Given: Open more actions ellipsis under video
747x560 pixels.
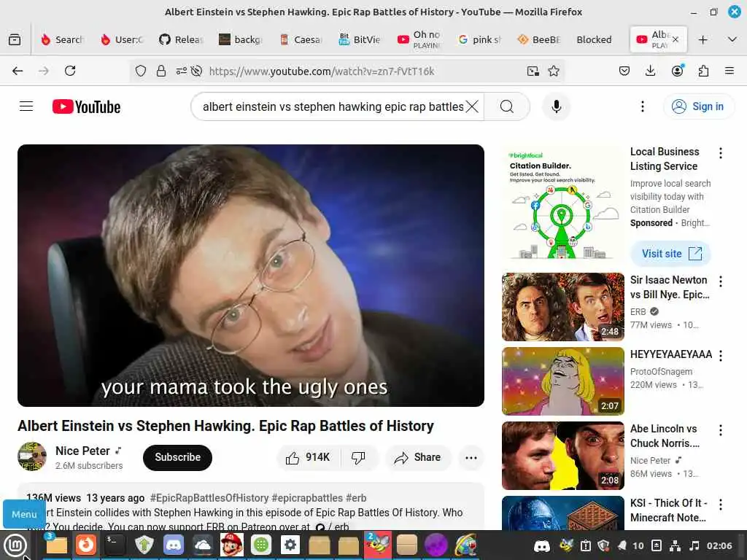Looking at the screenshot, I should pos(471,458).
